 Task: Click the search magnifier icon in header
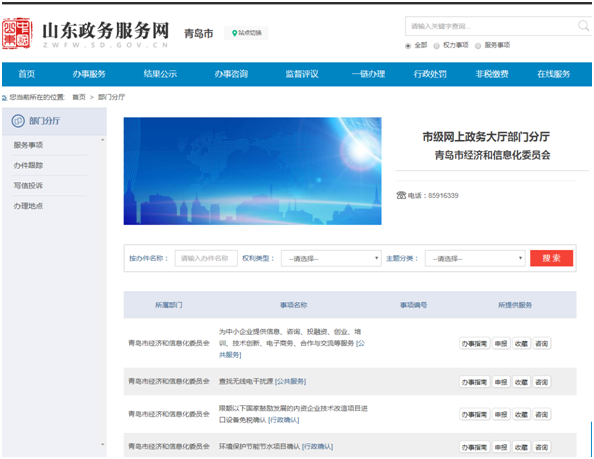pyautogui.click(x=583, y=26)
